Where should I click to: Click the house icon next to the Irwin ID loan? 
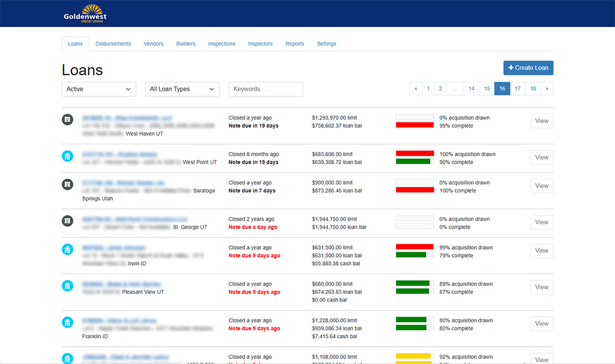(68, 251)
